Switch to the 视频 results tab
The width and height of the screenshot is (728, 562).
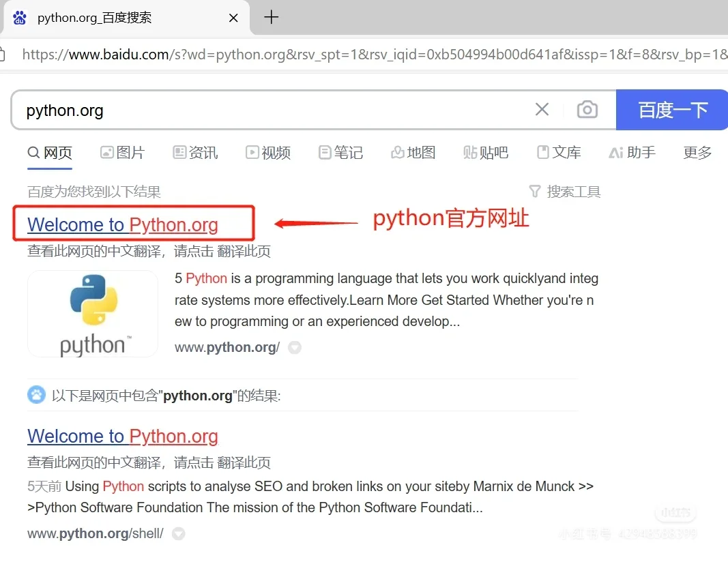click(x=268, y=153)
